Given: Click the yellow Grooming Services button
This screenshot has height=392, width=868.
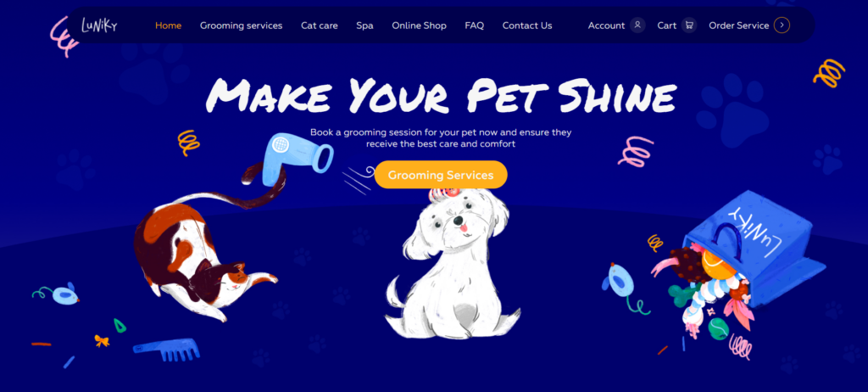Looking at the screenshot, I should click(441, 175).
